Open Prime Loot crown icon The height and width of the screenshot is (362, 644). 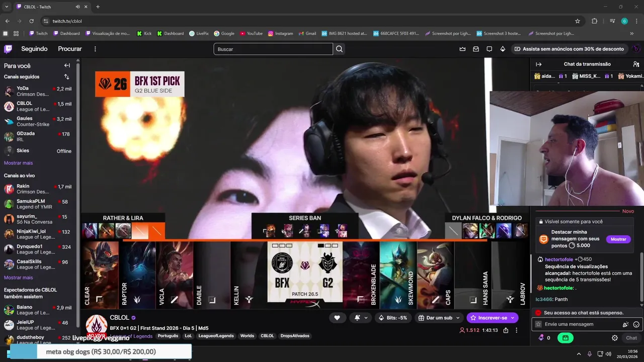(462, 49)
